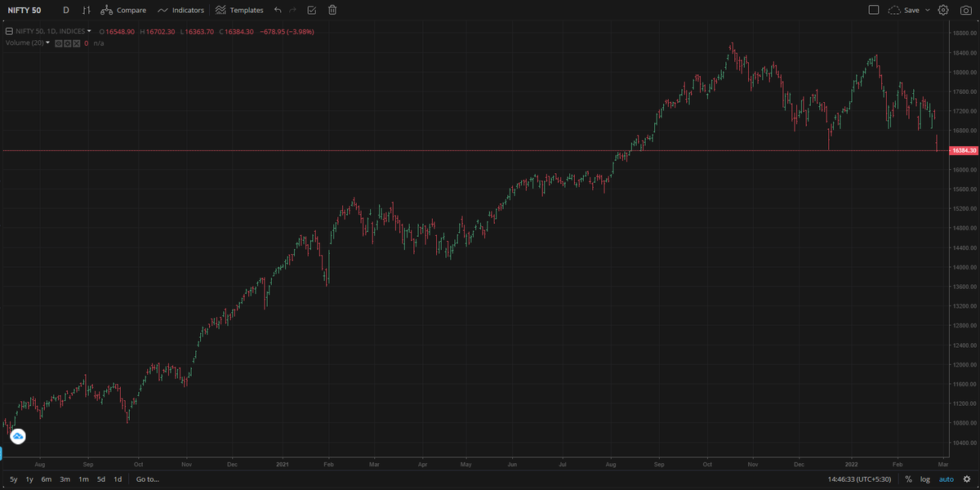Toggle percentage % scale
This screenshot has height=490, width=980.
908,479
